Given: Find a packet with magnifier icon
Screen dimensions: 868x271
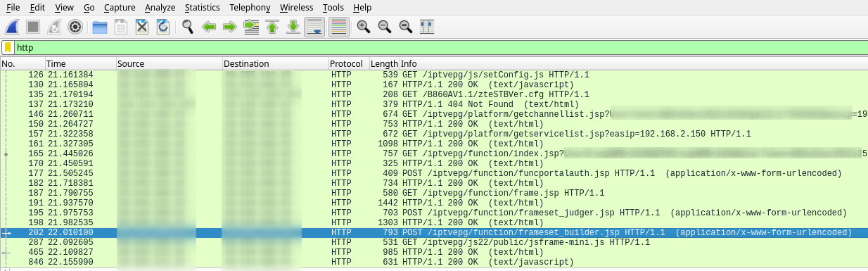Looking at the screenshot, I should pos(188,27).
